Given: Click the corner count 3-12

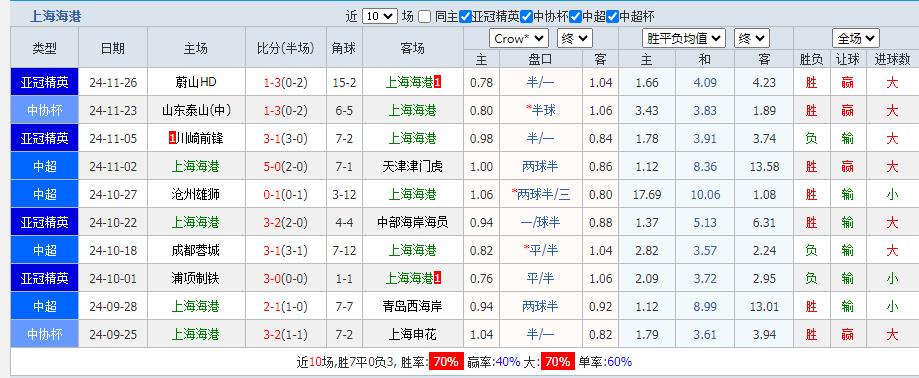Looking at the screenshot, I should click(x=344, y=195).
